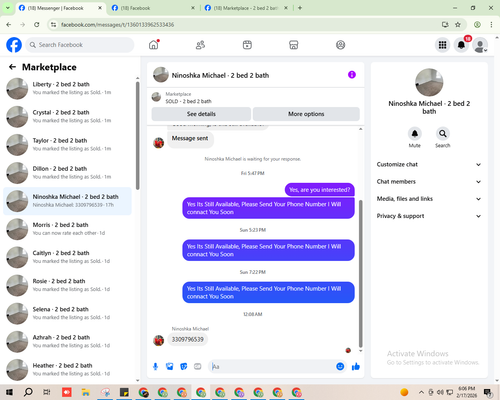
Task: Open the notifications bell with badge
Action: 461,45
